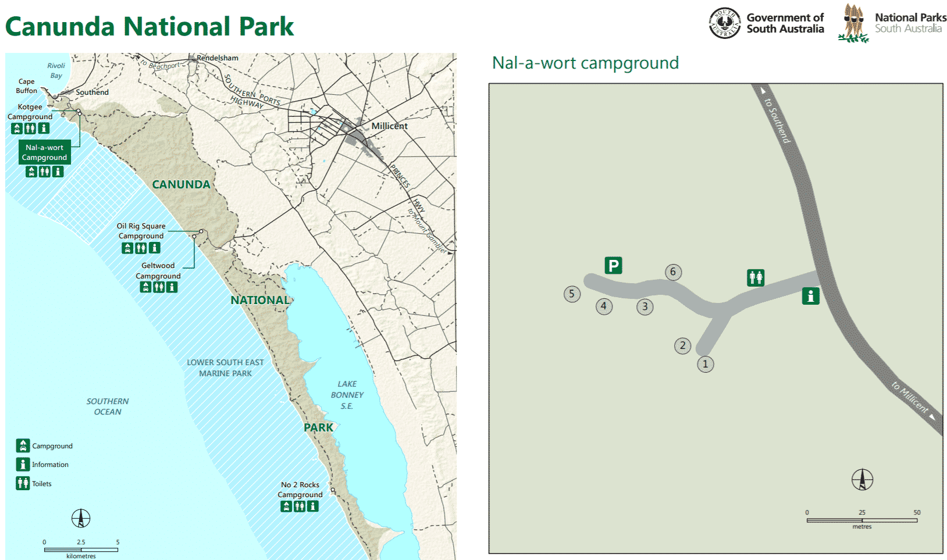The image size is (947, 560).
Task: Click the north compass on park map
Action: pos(81,518)
